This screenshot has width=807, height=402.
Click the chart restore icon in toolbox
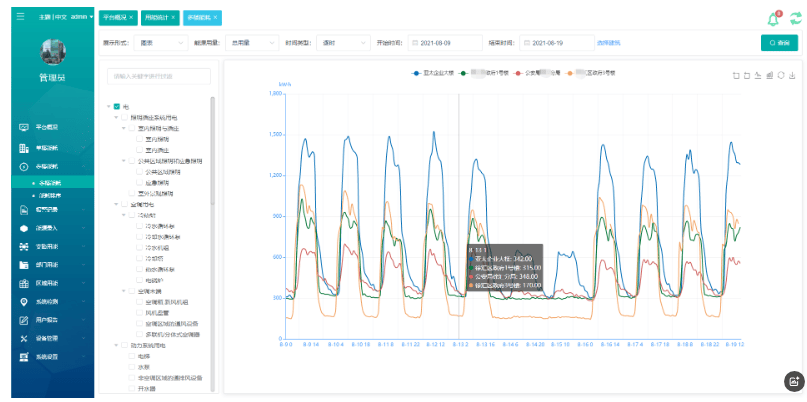(781, 75)
